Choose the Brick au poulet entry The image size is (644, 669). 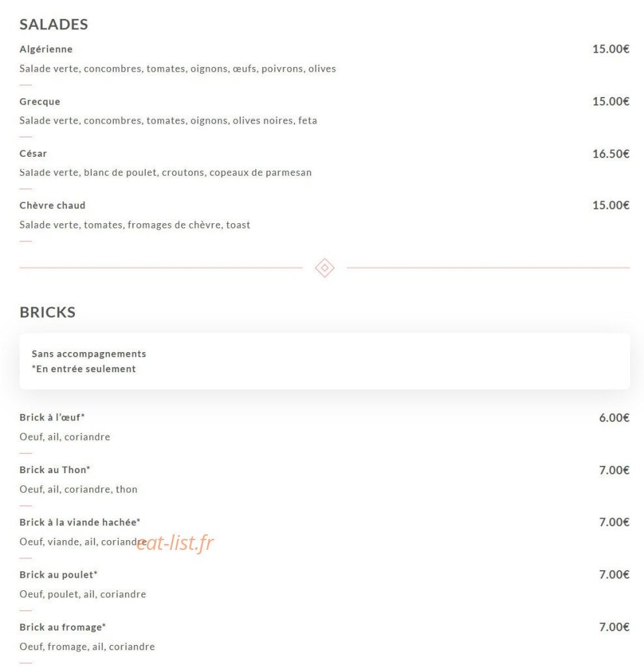(59, 575)
